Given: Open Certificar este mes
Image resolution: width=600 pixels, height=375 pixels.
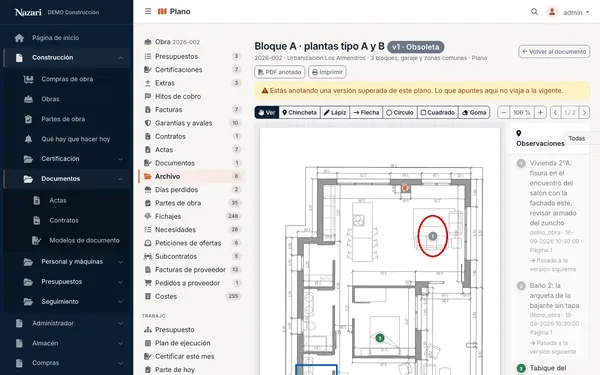Looking at the screenshot, I should coord(191,356).
